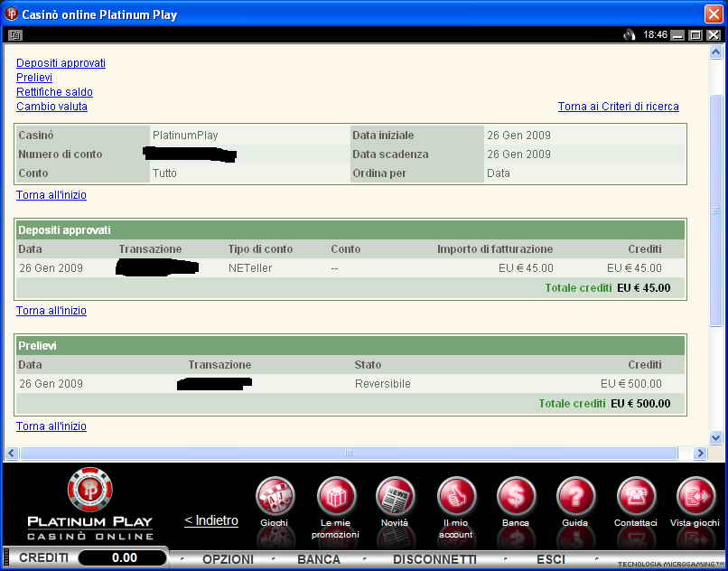Select the NETeller account type cell
Image resolution: width=728 pixels, height=571 pixels.
coord(250,268)
